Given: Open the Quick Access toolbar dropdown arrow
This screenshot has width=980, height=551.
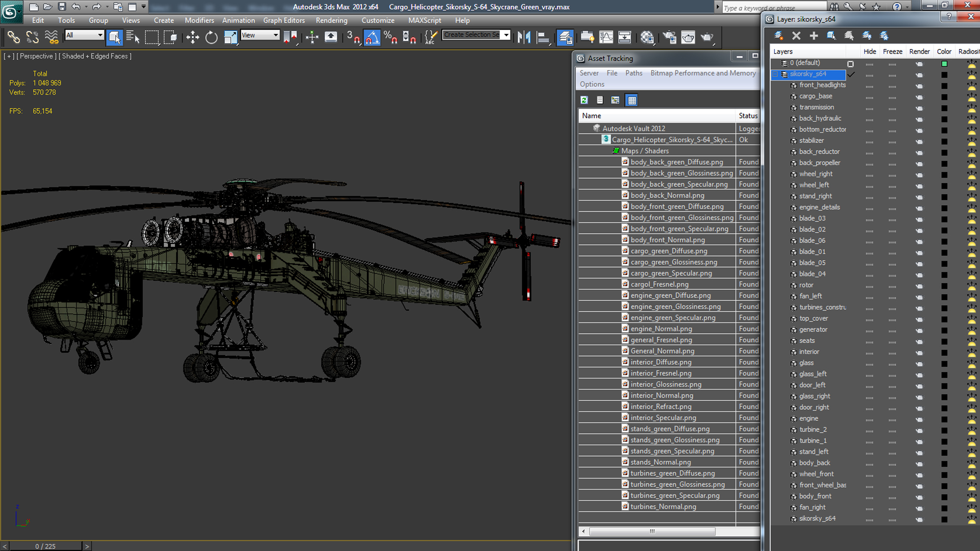Looking at the screenshot, I should pos(143,7).
